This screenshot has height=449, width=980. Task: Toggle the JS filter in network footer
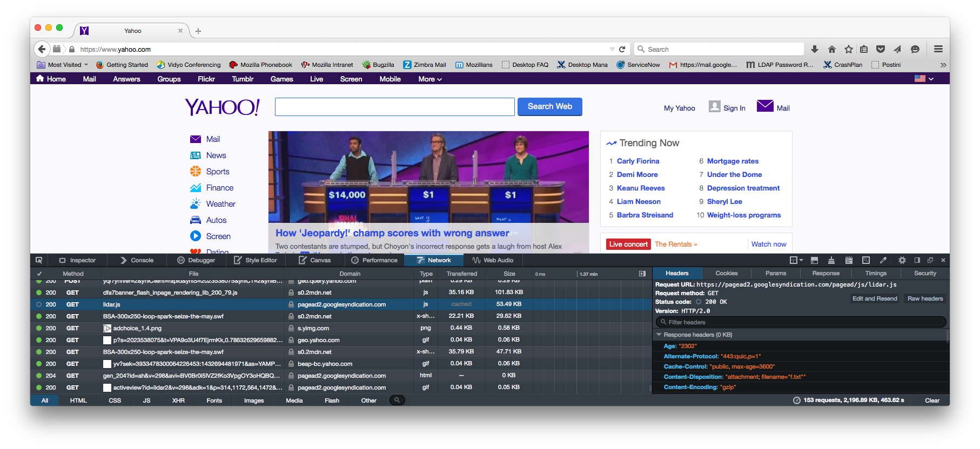click(x=146, y=400)
